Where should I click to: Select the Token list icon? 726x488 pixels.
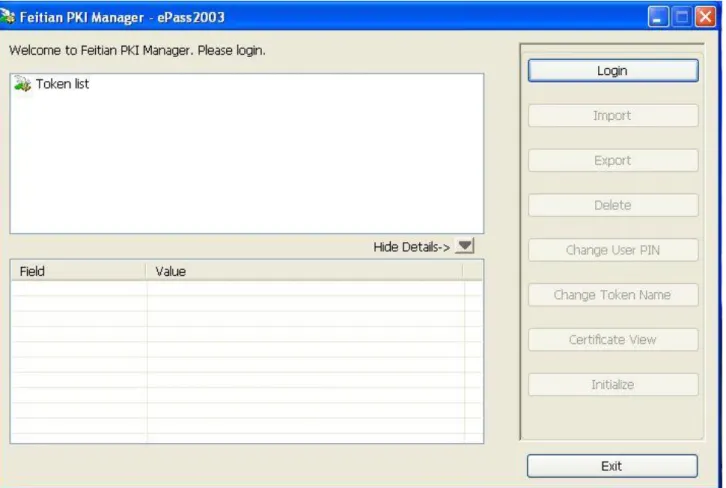pyautogui.click(x=22, y=84)
